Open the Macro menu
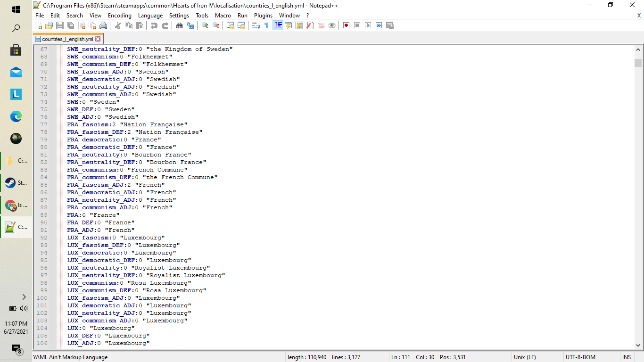The image size is (644, 362). point(223,16)
